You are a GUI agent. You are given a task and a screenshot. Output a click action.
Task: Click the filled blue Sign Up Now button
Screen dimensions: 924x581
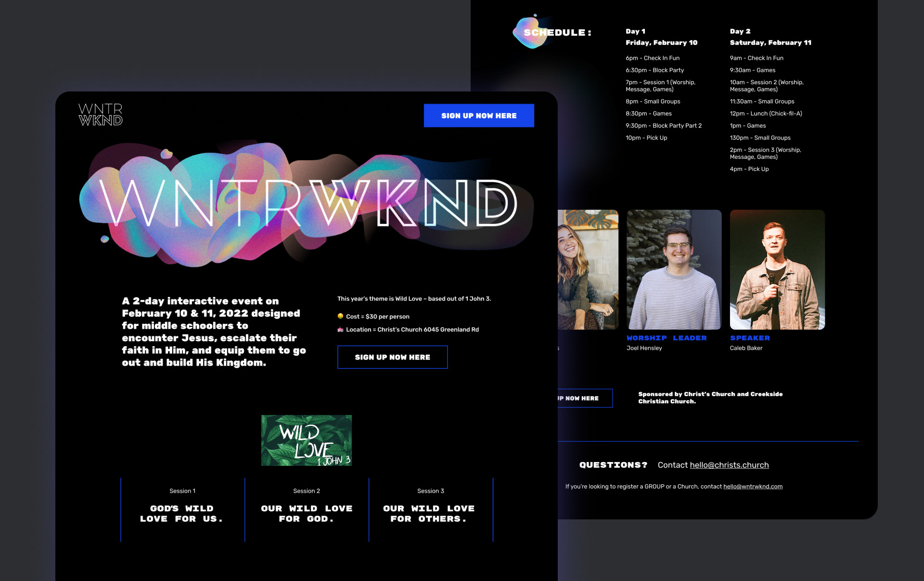coord(478,116)
